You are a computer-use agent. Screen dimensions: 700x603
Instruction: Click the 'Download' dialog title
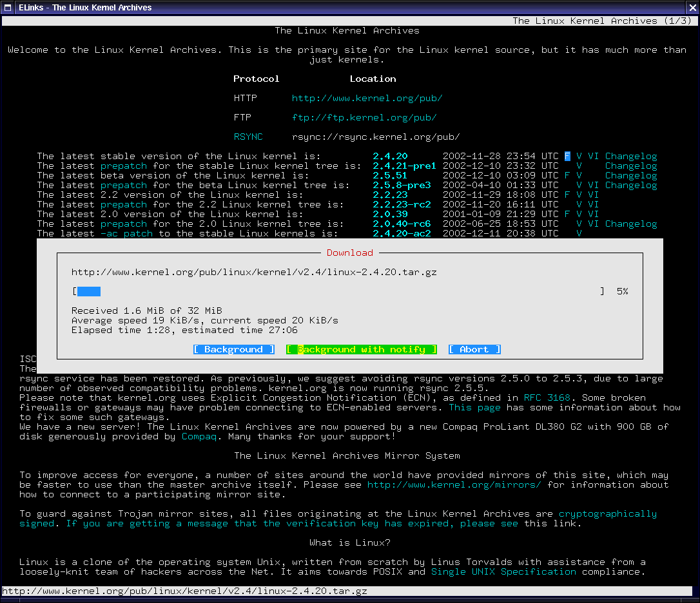click(x=349, y=253)
